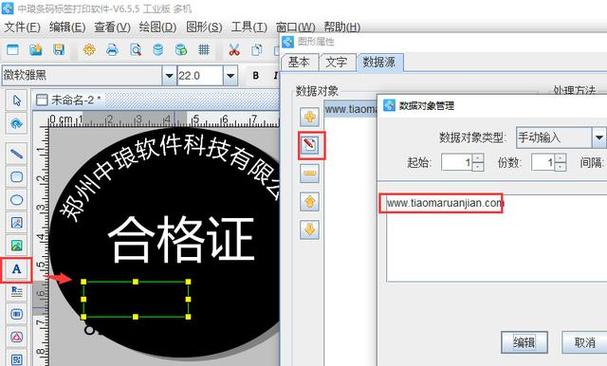
Task: Remove data object with the minus icon
Action: click(x=310, y=173)
